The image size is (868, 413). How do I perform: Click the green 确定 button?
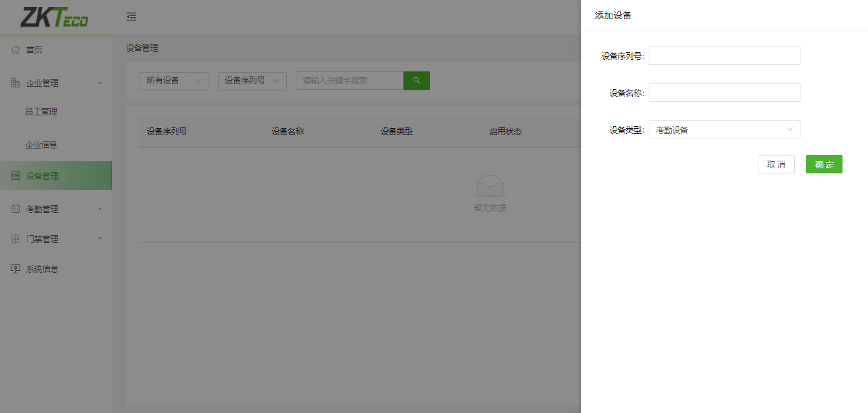click(824, 164)
